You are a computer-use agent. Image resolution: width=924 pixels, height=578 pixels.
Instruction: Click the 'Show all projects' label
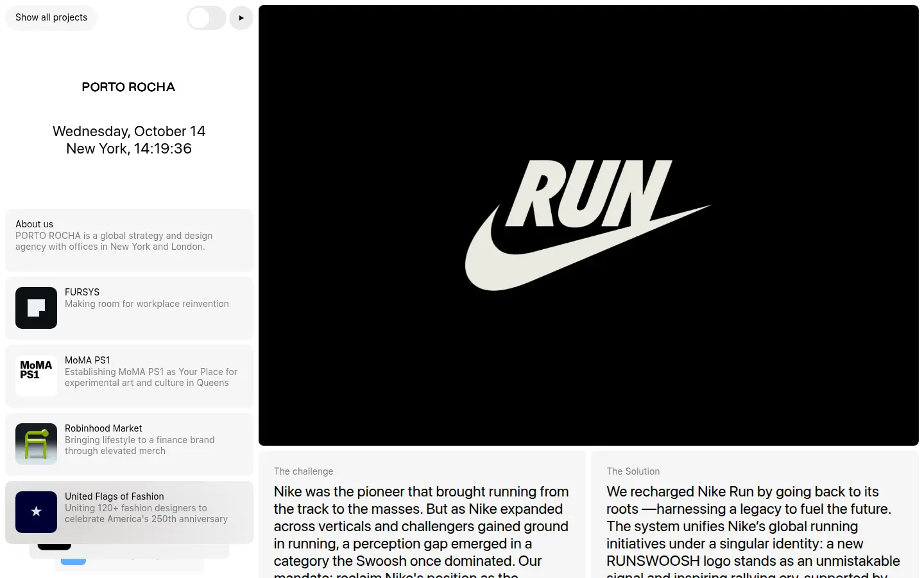(x=51, y=17)
